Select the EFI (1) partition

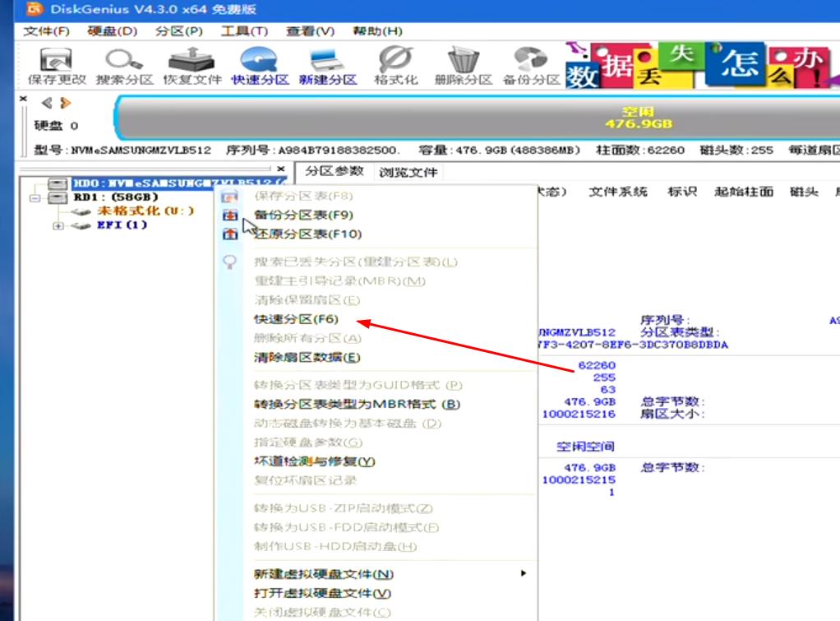pyautogui.click(x=122, y=225)
